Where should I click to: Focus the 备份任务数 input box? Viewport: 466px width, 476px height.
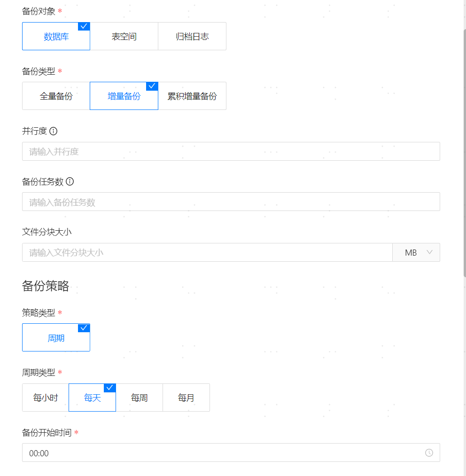pos(231,202)
